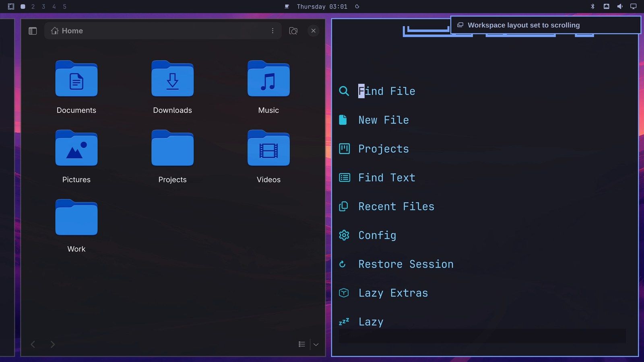This screenshot has height=362, width=644.
Task: Toggle the file manager sidebar
Action: (x=33, y=31)
